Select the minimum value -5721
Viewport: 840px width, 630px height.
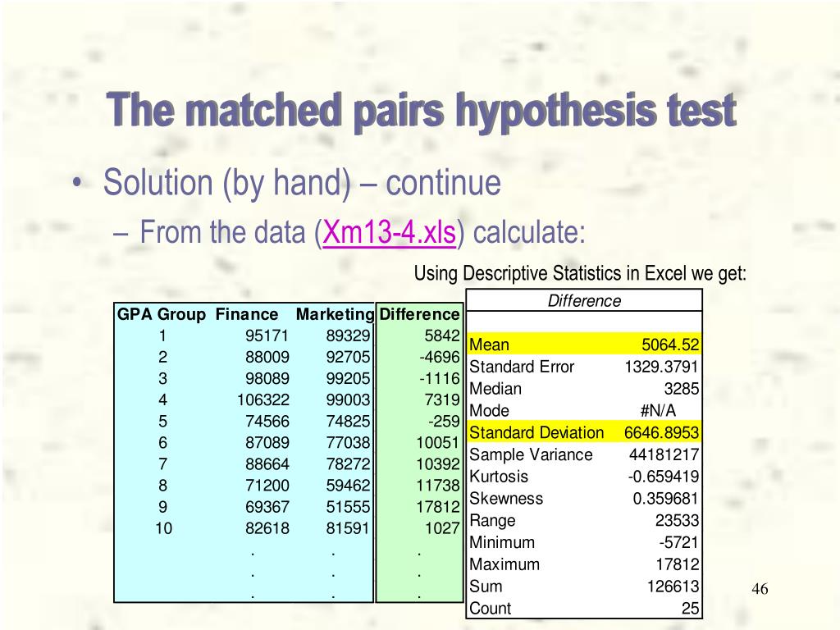coord(678,542)
